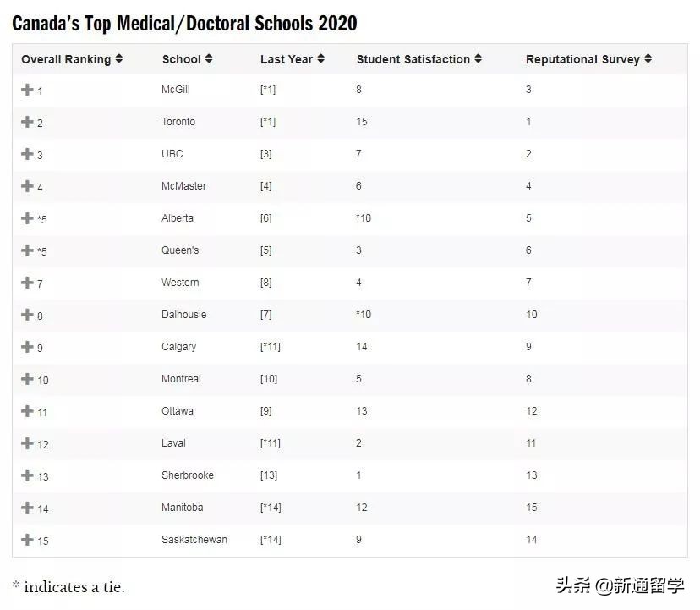Click the sort arrows next to School header
Screen dimensions: 700x610
tap(210, 59)
